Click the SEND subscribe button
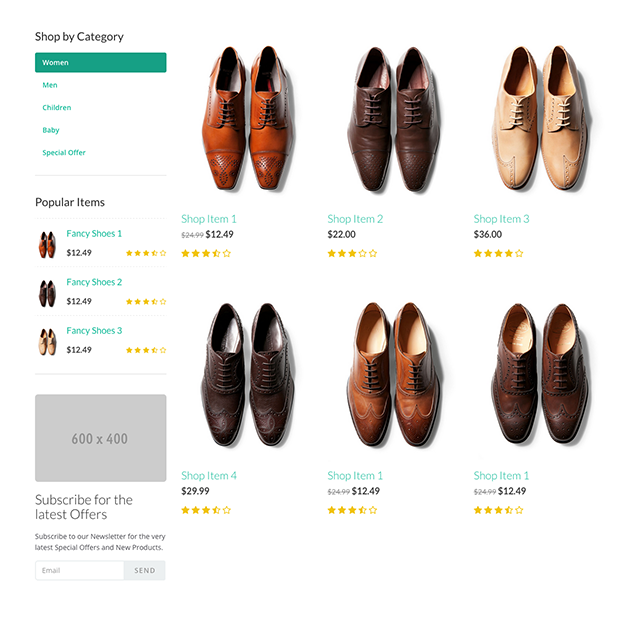The image size is (640, 619). coord(145,570)
